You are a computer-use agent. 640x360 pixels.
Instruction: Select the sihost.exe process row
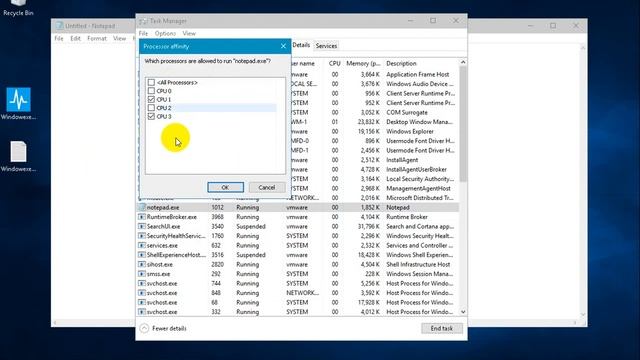click(x=298, y=264)
